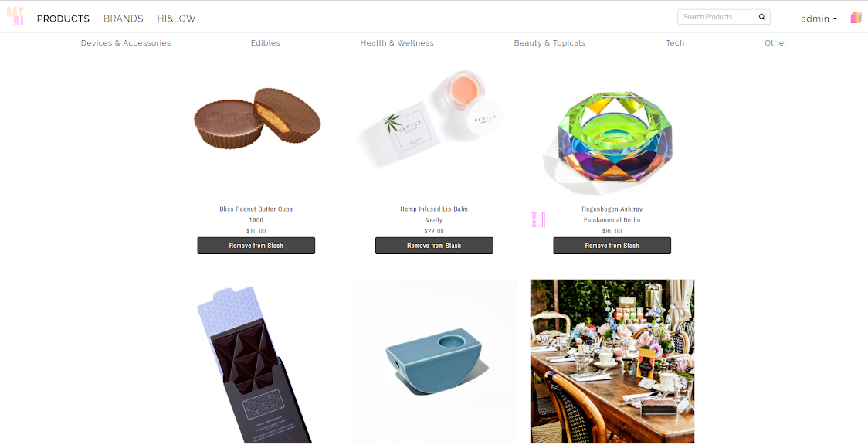868x445 pixels.
Task: Click the pink HI badge icon
Action: [x=537, y=219]
